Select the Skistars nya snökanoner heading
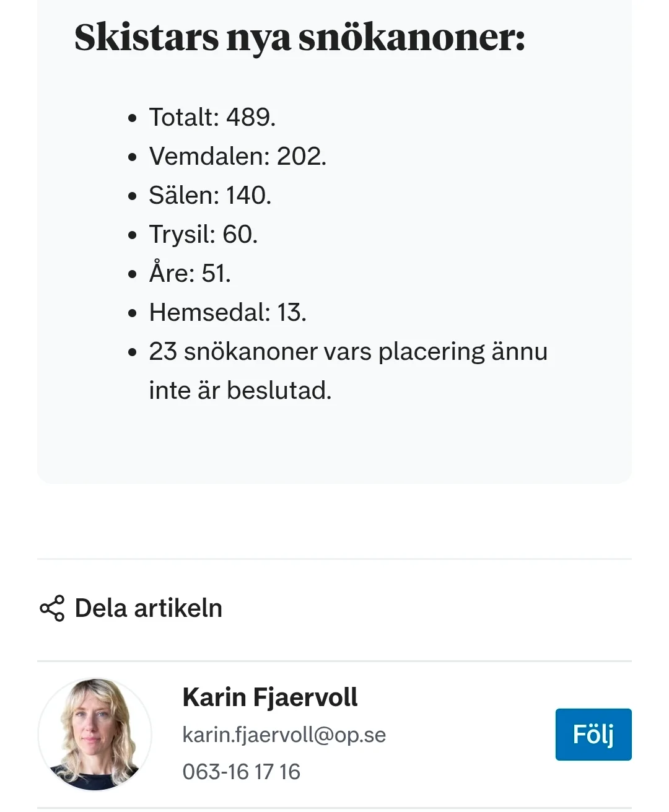 [300, 37]
